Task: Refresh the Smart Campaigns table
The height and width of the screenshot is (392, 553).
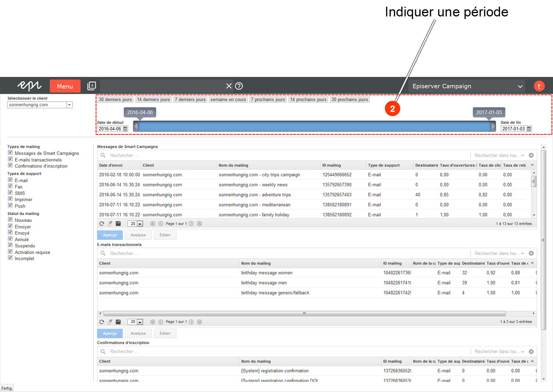Action: coord(102,224)
